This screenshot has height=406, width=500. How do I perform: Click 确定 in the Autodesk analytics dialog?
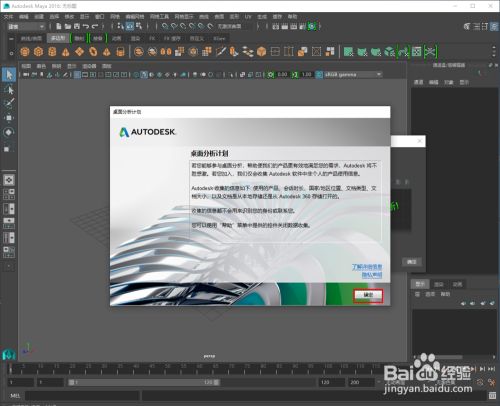[x=368, y=295]
